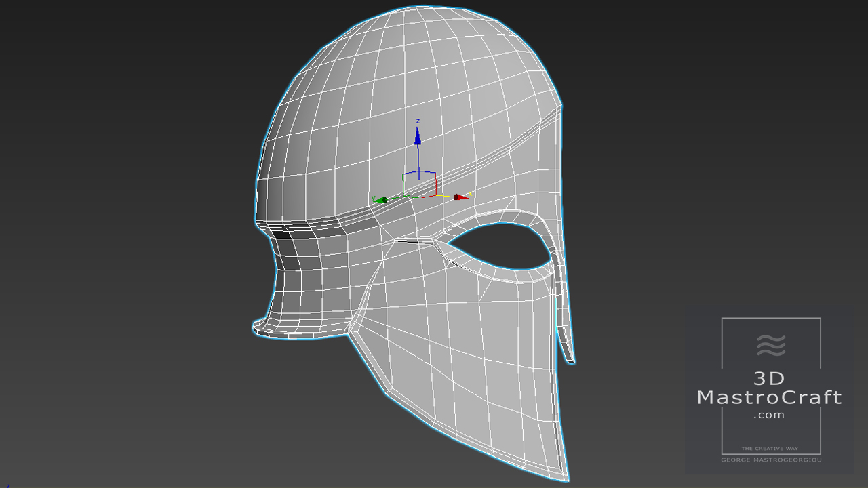
Task: Click the THE CREATIVE WAY tagline
Action: pyautogui.click(x=769, y=449)
